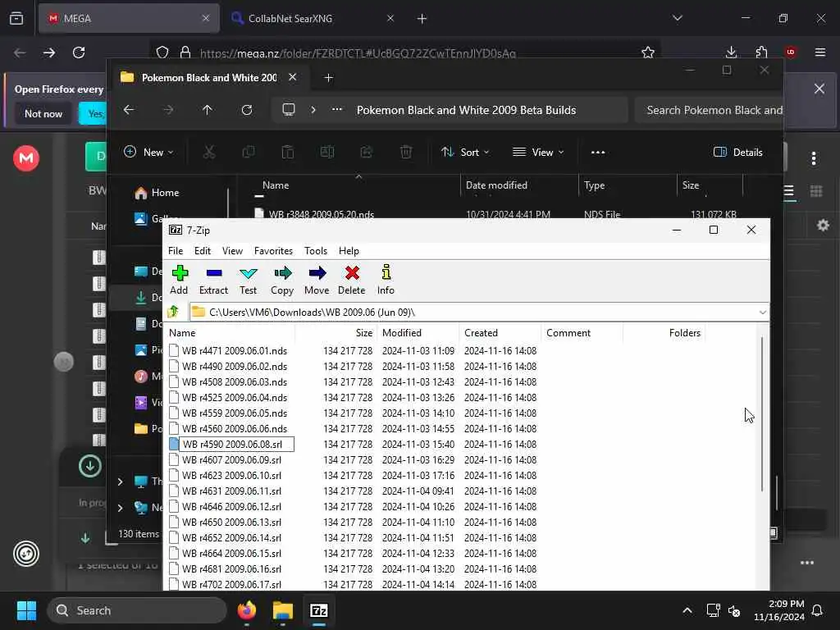Select file WB r4490 2009.06.02.nds

coord(234,367)
